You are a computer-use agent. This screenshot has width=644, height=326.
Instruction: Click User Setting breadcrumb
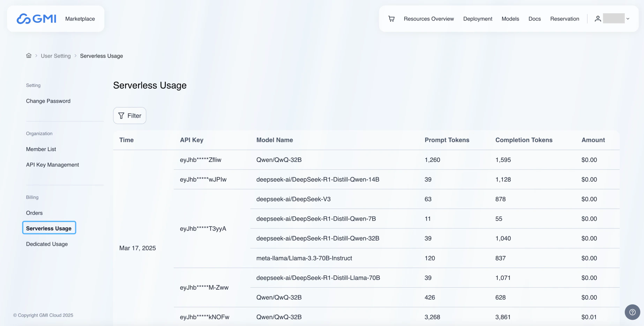coord(56,56)
